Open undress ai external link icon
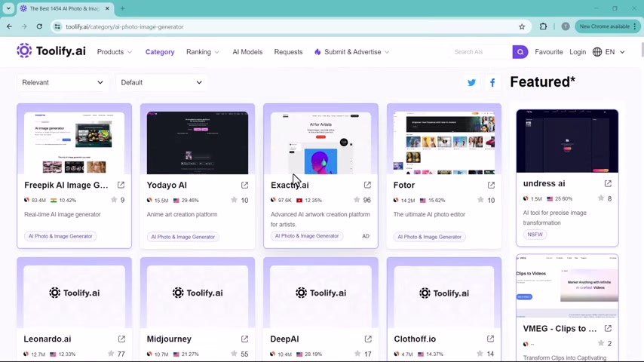Viewport: 644px width, 362px height. pos(608,184)
